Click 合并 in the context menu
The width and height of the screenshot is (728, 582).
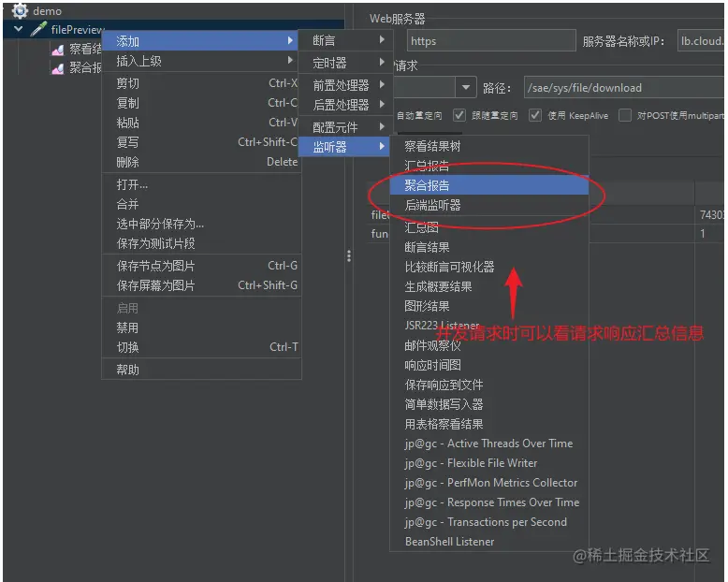[201, 204]
